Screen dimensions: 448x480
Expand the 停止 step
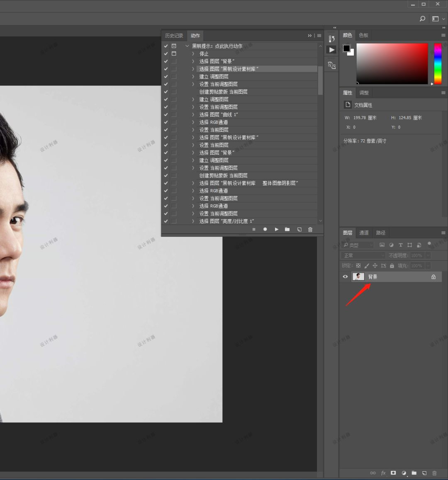tap(193, 53)
